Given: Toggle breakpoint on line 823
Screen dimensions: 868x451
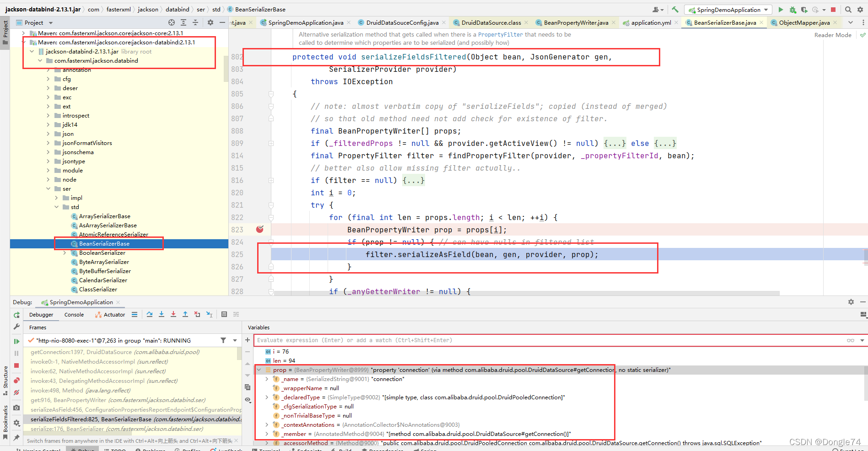Looking at the screenshot, I should coord(260,229).
